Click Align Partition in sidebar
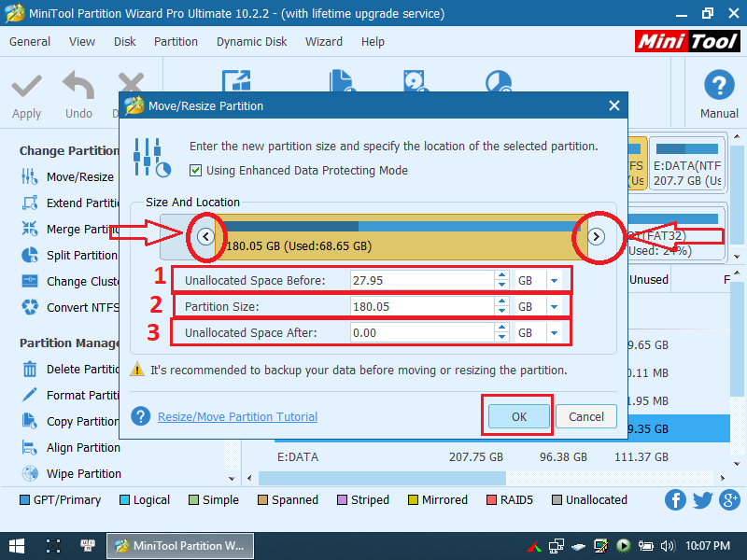Screen dimensions: 747x560 click(83, 448)
